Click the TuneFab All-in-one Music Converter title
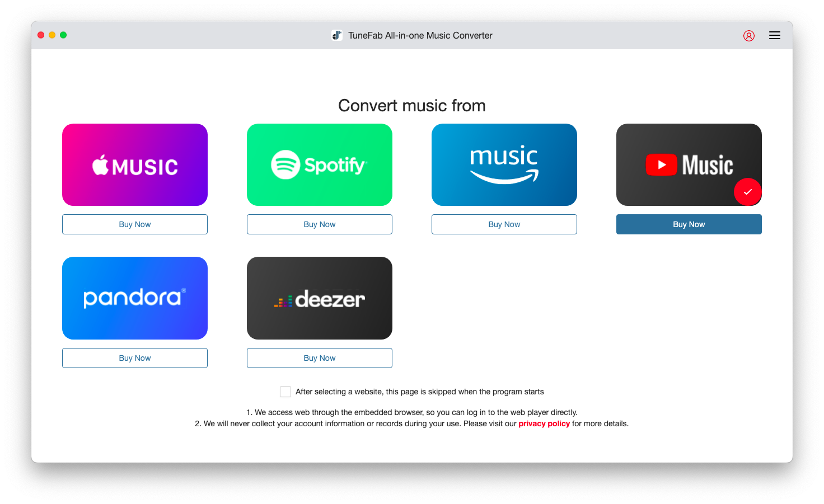The height and width of the screenshot is (504, 824). 420,35
